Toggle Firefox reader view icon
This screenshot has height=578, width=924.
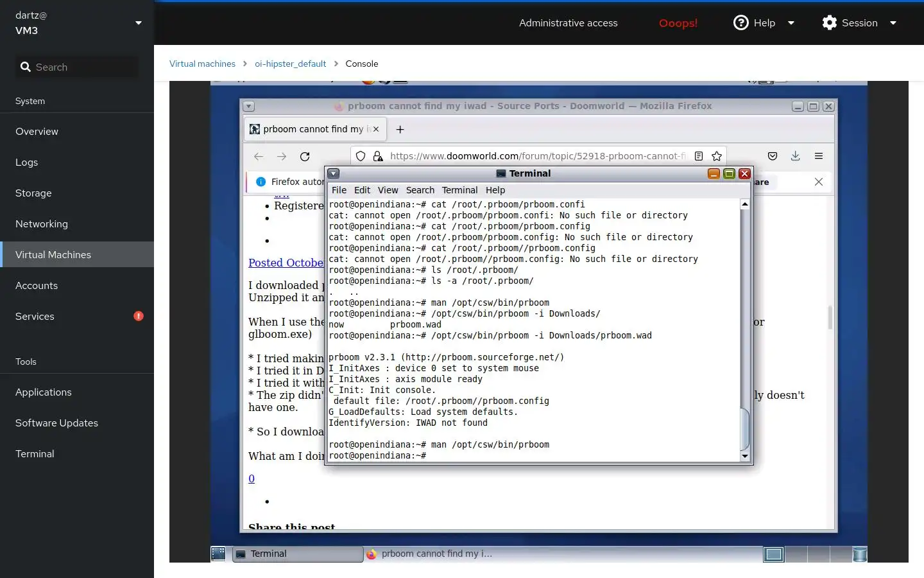(x=699, y=156)
